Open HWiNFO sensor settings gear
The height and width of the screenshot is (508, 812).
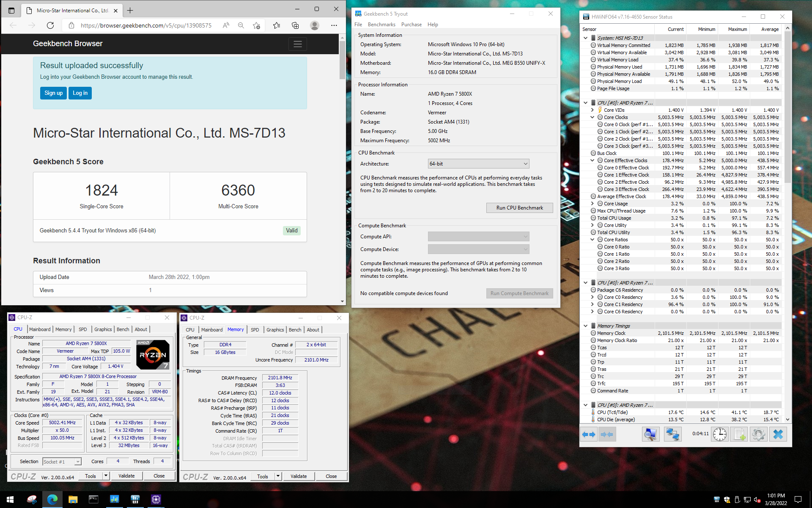[x=758, y=434]
